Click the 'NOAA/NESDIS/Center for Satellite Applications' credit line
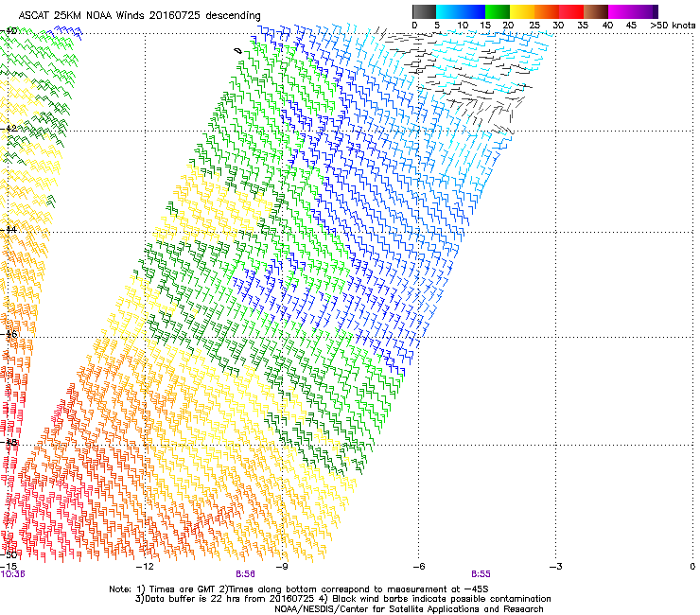 pyautogui.click(x=409, y=609)
